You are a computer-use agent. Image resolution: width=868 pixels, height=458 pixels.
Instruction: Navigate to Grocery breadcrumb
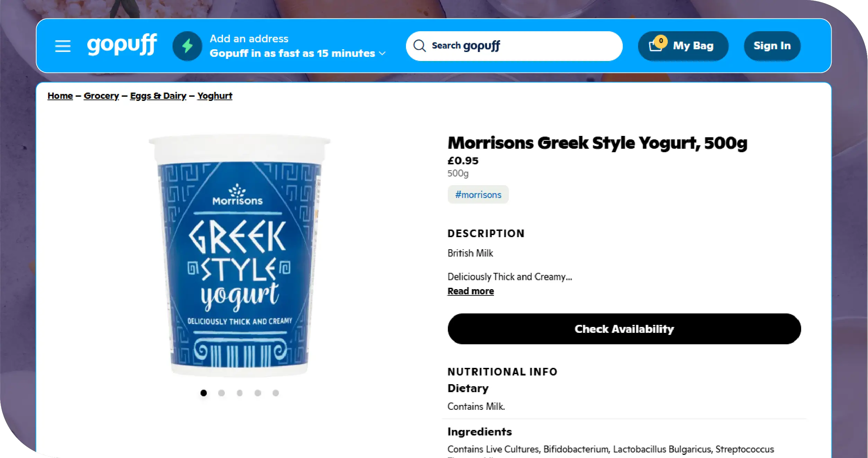point(101,96)
